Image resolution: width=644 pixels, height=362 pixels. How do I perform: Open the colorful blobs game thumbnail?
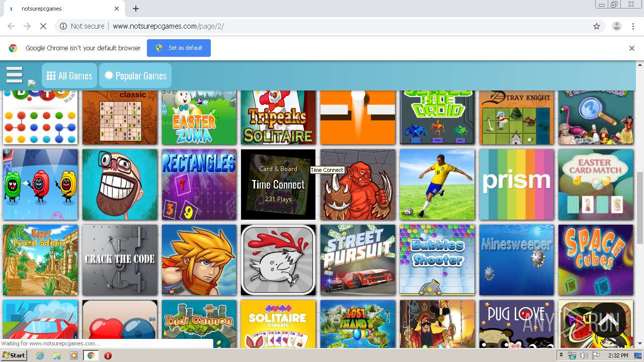pyautogui.click(x=40, y=185)
